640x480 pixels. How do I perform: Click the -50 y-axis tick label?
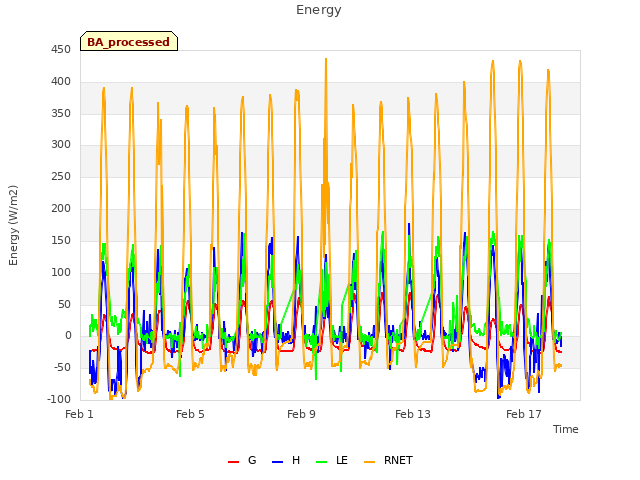pos(62,367)
